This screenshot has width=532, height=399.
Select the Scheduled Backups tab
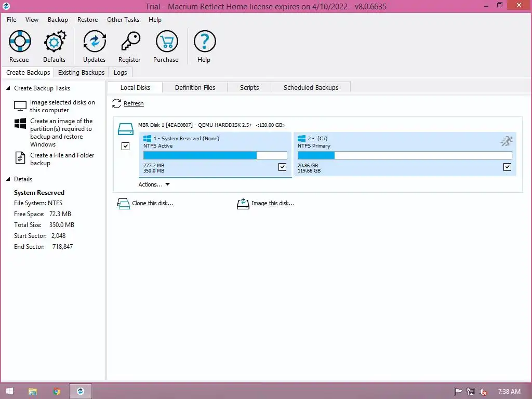[x=311, y=87]
